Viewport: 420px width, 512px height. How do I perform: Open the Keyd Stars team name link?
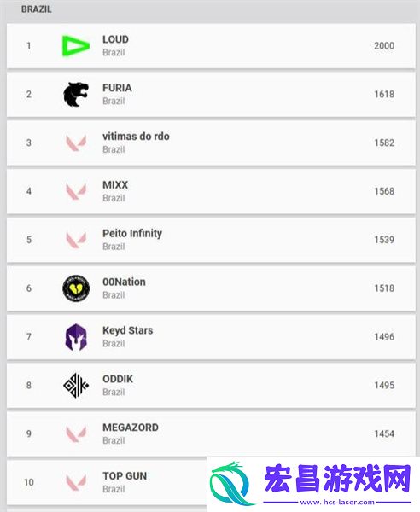[x=128, y=330]
